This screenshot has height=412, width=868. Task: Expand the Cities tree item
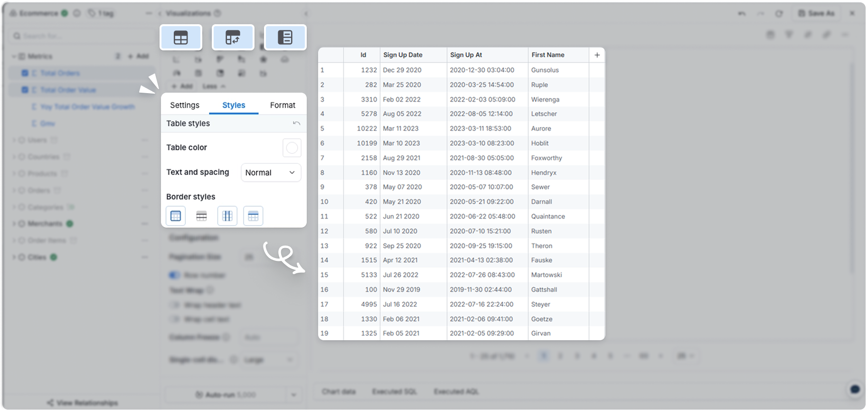(x=14, y=257)
